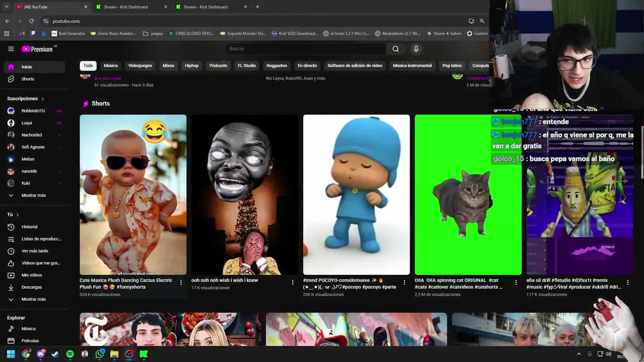This screenshot has width=644, height=362.
Task: Open Nachoide3 subscription channel
Action: click(34, 135)
